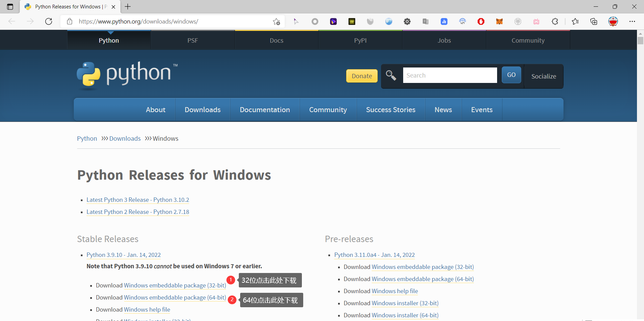Open the Downloads navigation menu

203,110
